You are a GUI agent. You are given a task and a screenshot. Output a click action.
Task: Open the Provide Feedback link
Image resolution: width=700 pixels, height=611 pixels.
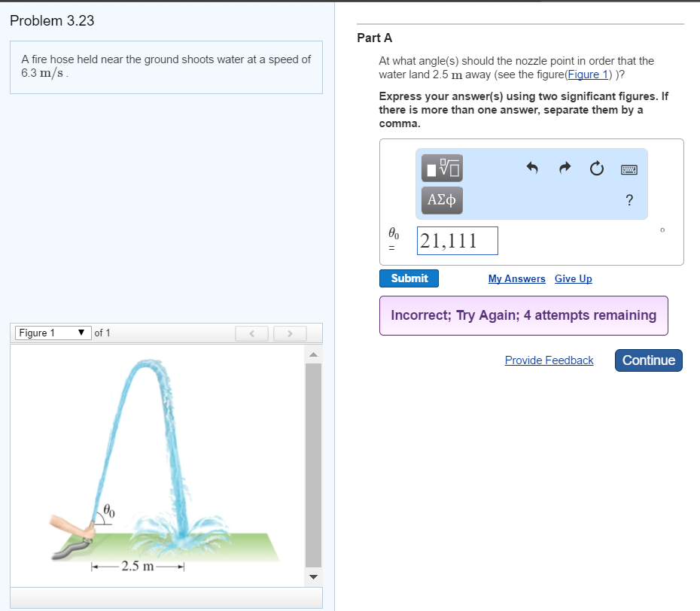pos(549,360)
